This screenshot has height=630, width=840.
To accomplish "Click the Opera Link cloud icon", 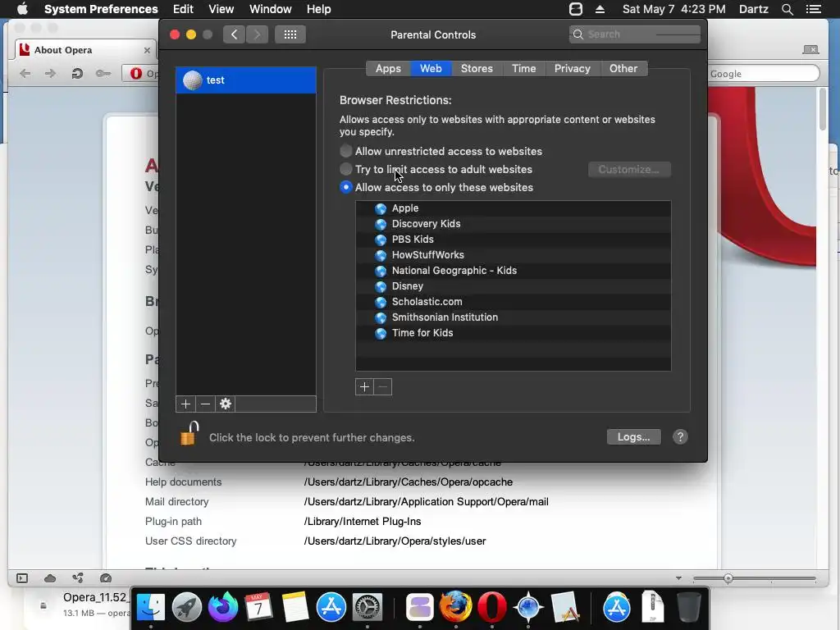I will (50, 578).
